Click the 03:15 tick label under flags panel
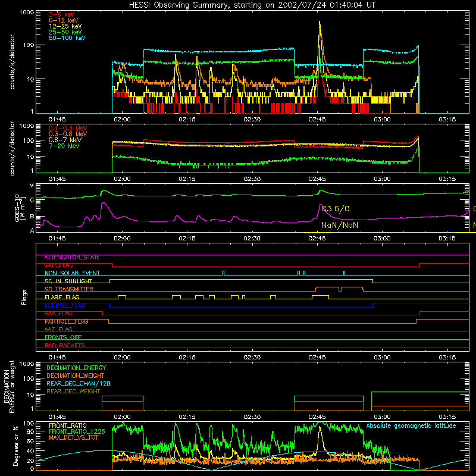The height and width of the screenshot is (476, 476). click(447, 358)
